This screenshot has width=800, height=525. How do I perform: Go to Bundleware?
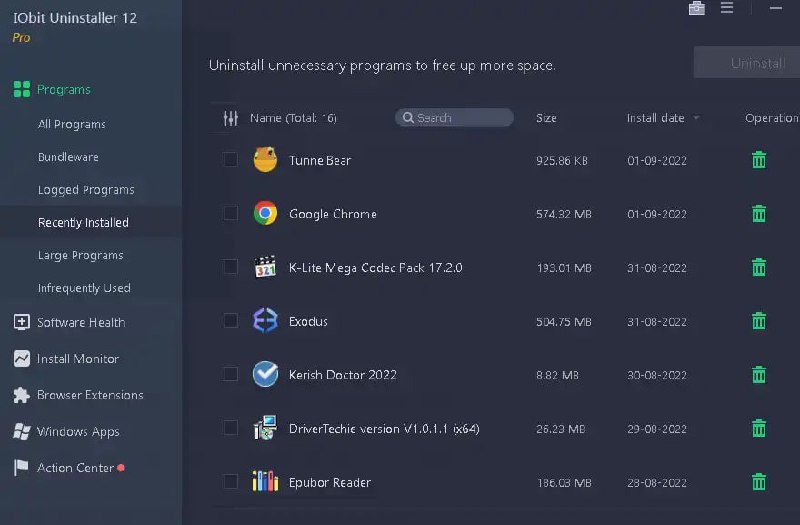point(68,157)
